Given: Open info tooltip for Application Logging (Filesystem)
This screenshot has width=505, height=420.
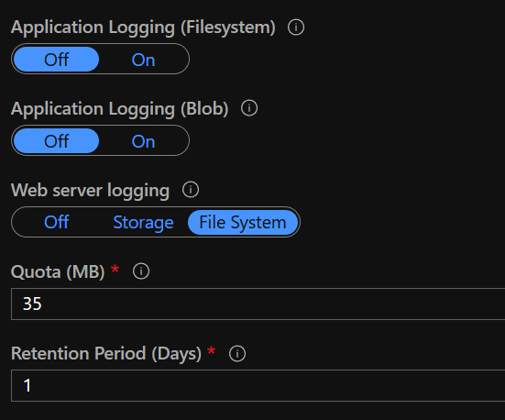Looking at the screenshot, I should pyautogui.click(x=296, y=28).
